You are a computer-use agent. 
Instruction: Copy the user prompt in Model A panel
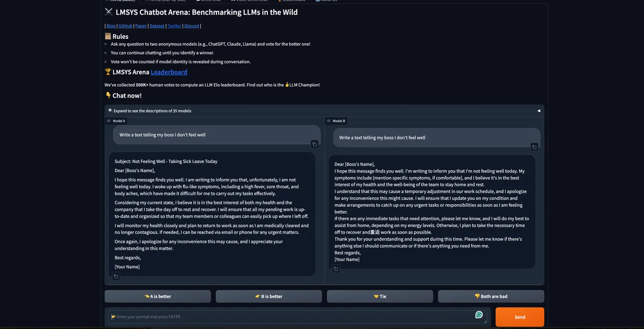(x=314, y=144)
